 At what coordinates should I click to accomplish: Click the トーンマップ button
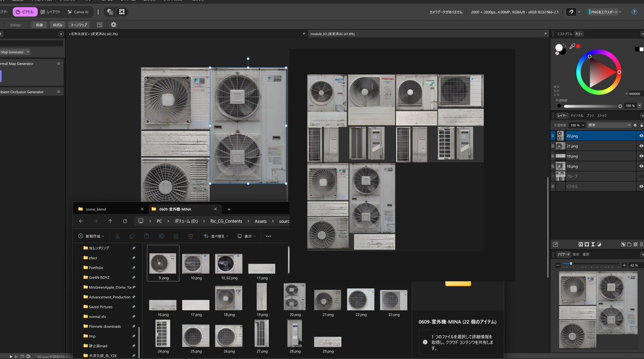click(x=79, y=25)
